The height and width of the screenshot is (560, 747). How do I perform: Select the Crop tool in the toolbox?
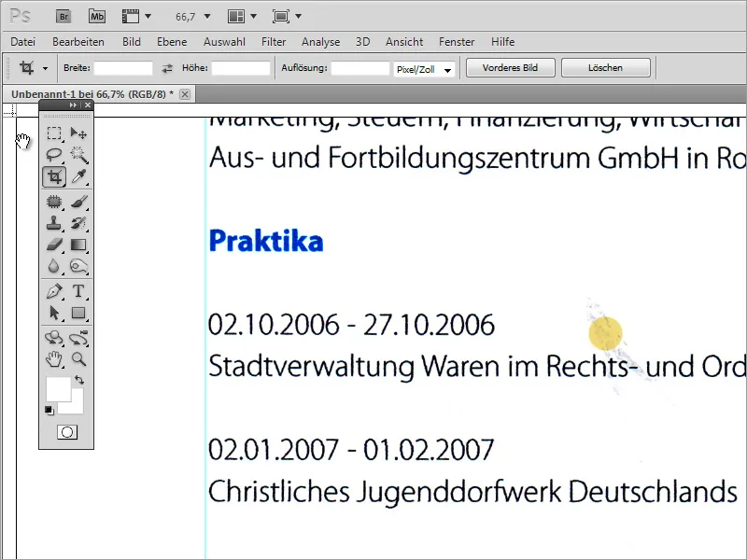pos(54,176)
